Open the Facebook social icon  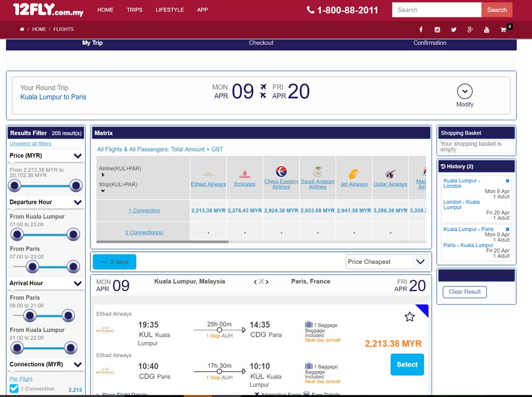click(421, 29)
